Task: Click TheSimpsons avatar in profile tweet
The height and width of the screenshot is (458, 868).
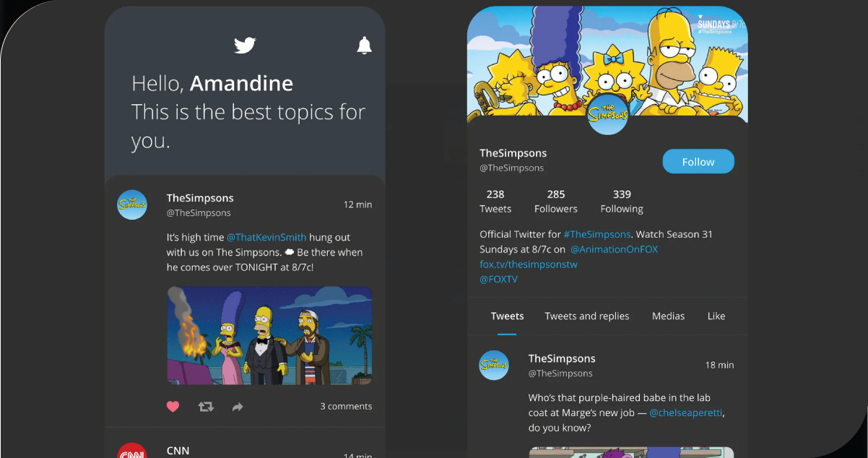Action: click(x=494, y=366)
